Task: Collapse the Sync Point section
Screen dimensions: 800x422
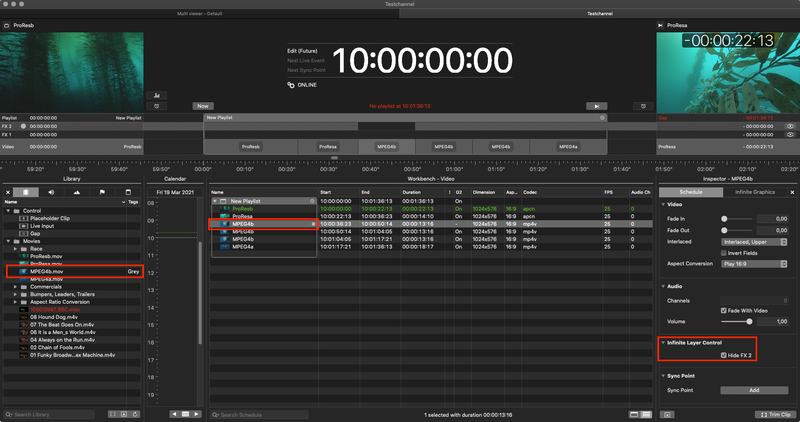Action: 663,376
